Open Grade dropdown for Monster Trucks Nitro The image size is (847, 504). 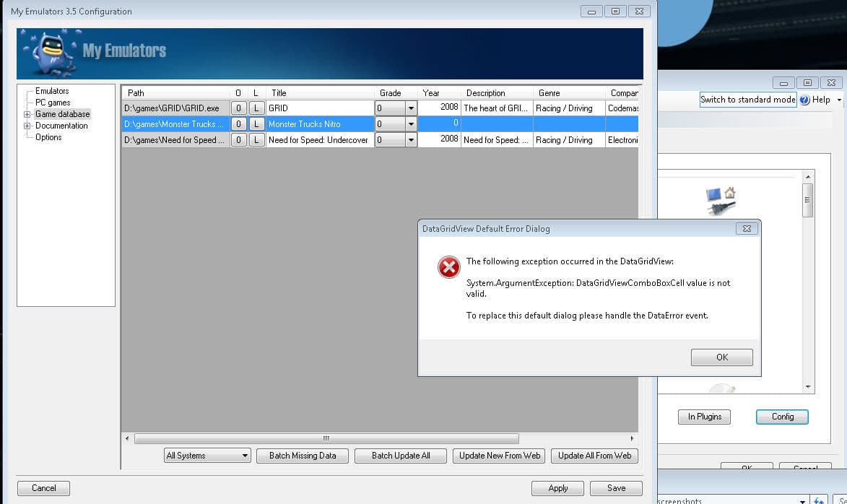click(411, 123)
